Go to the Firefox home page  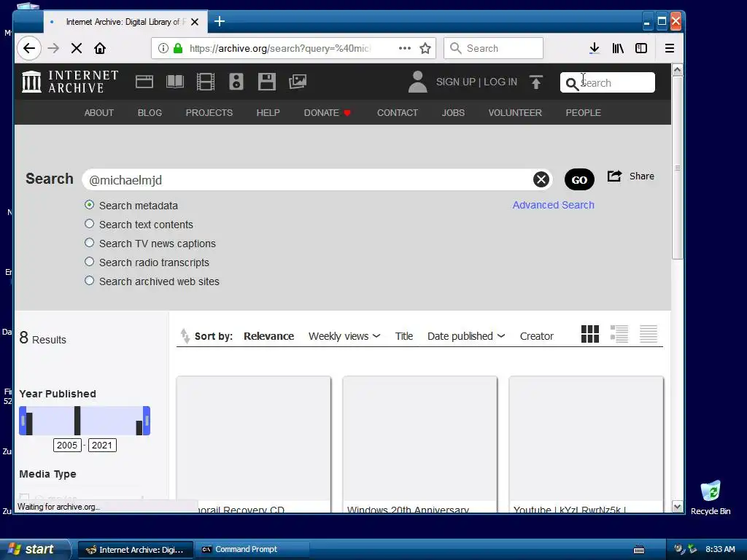pyautogui.click(x=99, y=48)
